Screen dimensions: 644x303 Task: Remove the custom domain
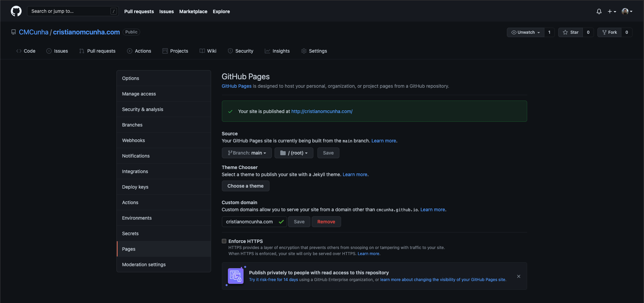tap(326, 222)
